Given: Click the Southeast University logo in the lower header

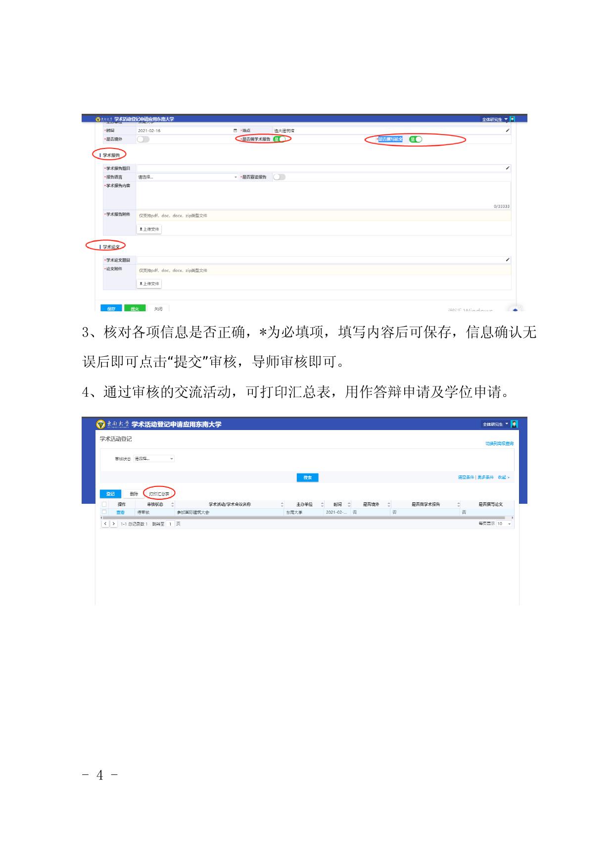Looking at the screenshot, I should tap(100, 424).
